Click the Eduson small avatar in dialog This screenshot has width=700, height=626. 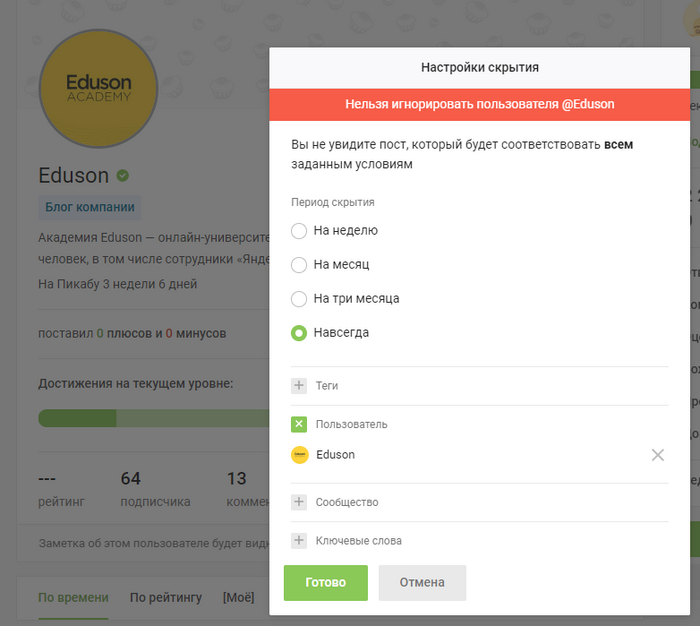300,455
